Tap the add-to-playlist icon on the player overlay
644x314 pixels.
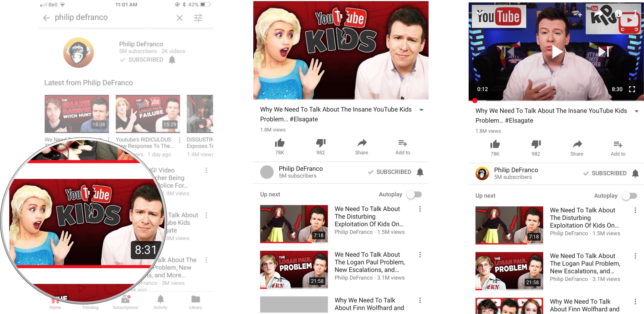[577, 14]
